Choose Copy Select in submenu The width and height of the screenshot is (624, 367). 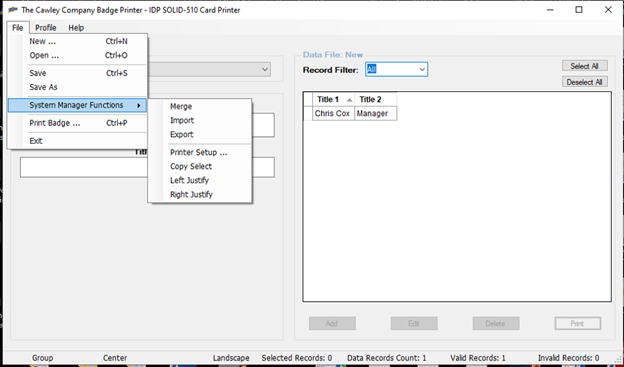pos(200,166)
